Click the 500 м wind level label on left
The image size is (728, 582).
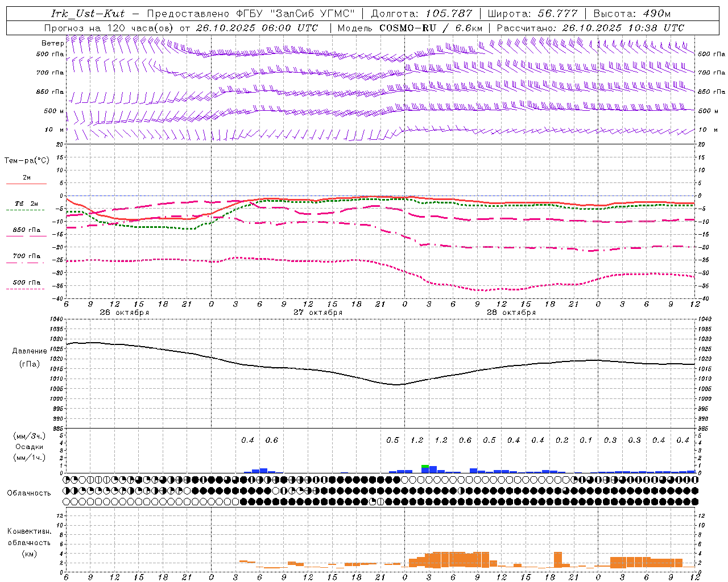click(x=53, y=111)
